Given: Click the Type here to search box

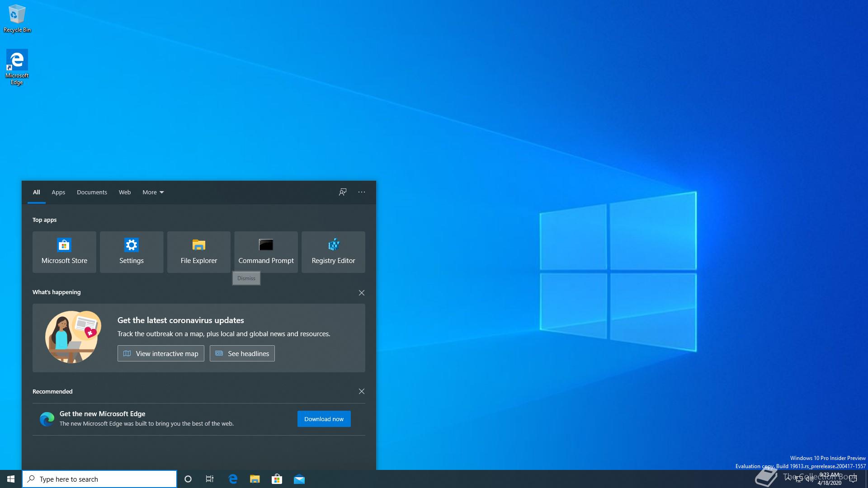Looking at the screenshot, I should [99, 479].
